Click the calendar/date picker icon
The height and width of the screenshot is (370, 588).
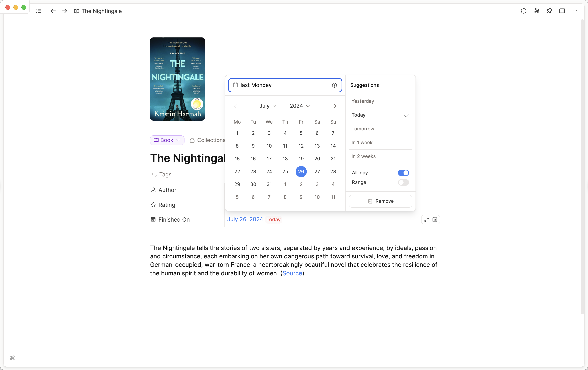tap(435, 220)
